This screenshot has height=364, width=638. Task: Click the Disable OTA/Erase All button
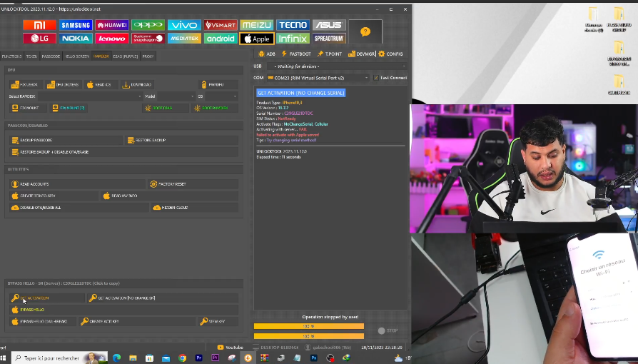[x=79, y=208]
